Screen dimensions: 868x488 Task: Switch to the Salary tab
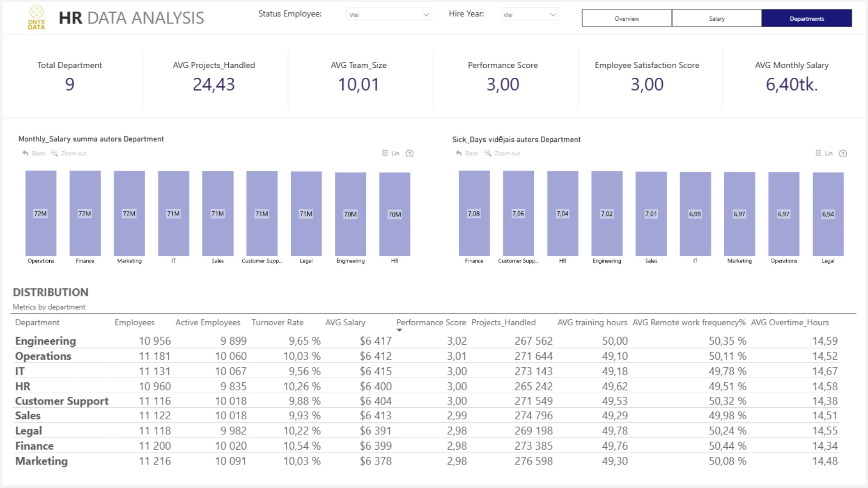(717, 19)
